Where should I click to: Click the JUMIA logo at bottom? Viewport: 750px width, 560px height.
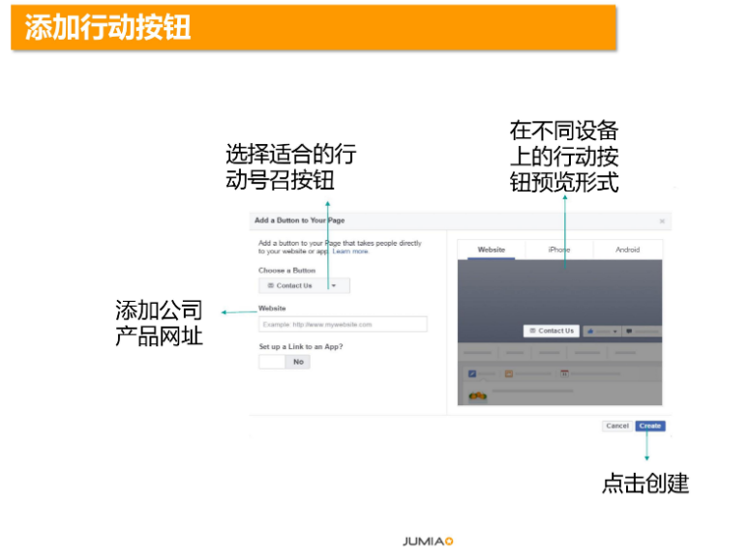(428, 542)
